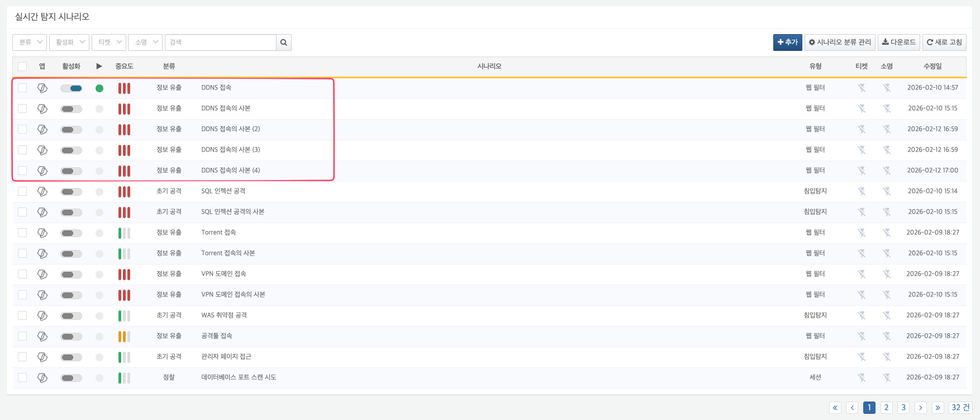980x420 pixels.
Task: Check the select-all checkbox in table header
Action: pos(22,67)
